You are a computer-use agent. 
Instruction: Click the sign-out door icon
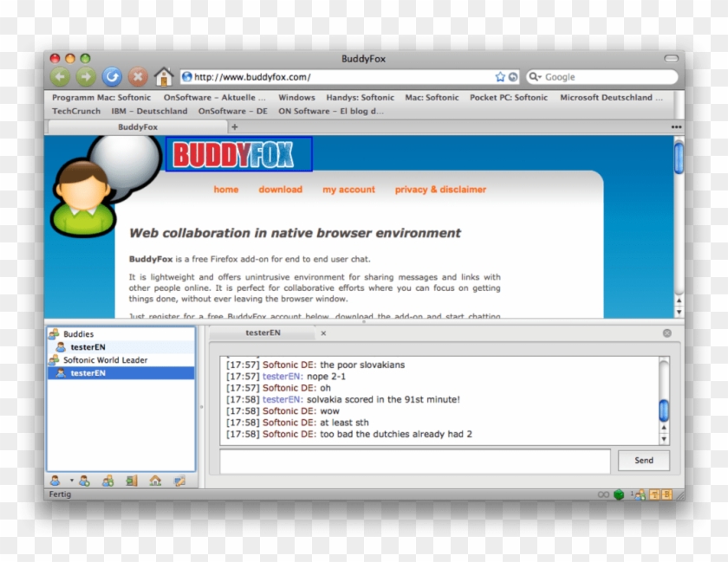[x=130, y=480]
